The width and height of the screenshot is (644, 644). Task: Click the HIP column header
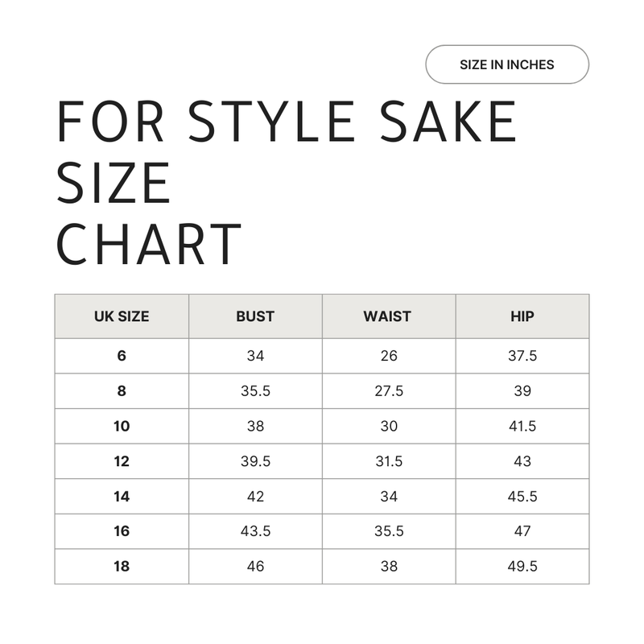tap(522, 316)
